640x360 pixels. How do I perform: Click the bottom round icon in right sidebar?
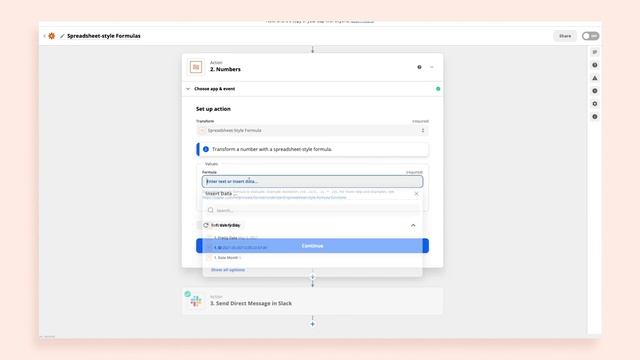(595, 117)
